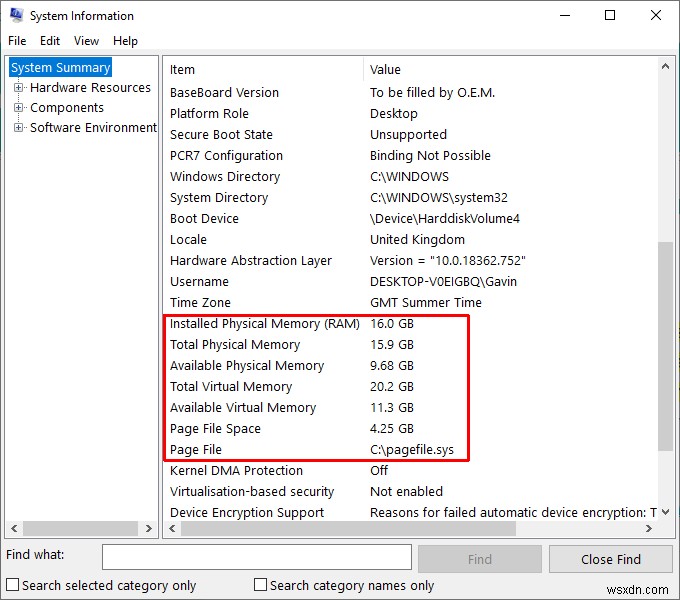Click vertical scrollbar thumb in details pane
This screenshot has width=680, height=600.
click(x=665, y=346)
